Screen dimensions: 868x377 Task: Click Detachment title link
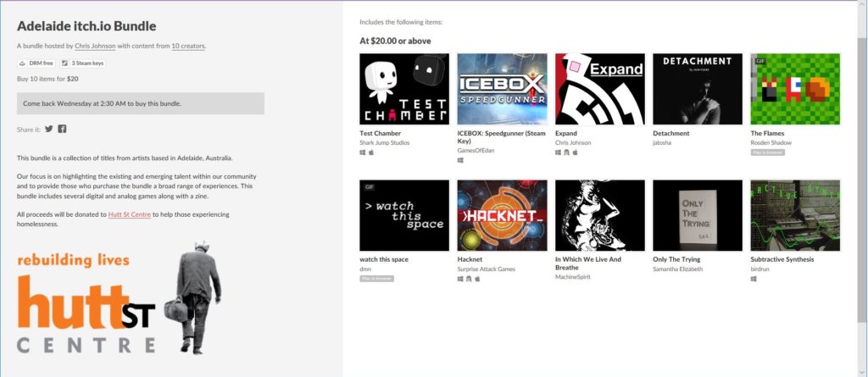tap(671, 133)
